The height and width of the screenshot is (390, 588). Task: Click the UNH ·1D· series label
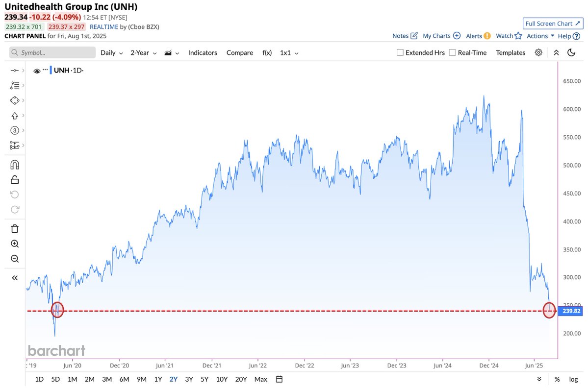click(69, 71)
